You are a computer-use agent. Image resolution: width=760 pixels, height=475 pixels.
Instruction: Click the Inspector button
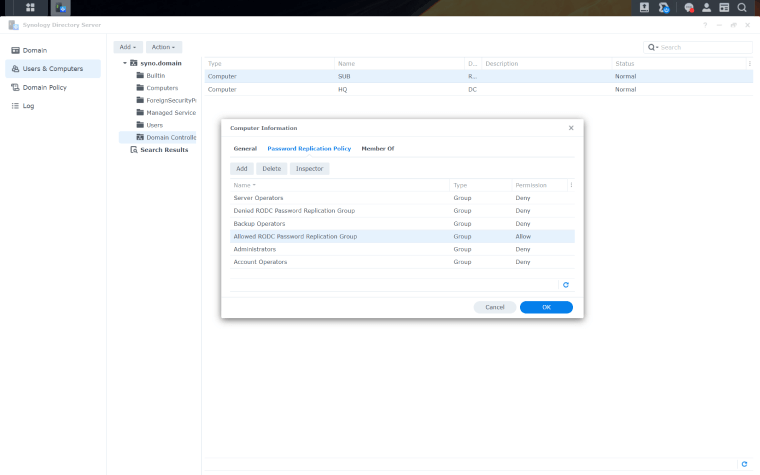(309, 169)
